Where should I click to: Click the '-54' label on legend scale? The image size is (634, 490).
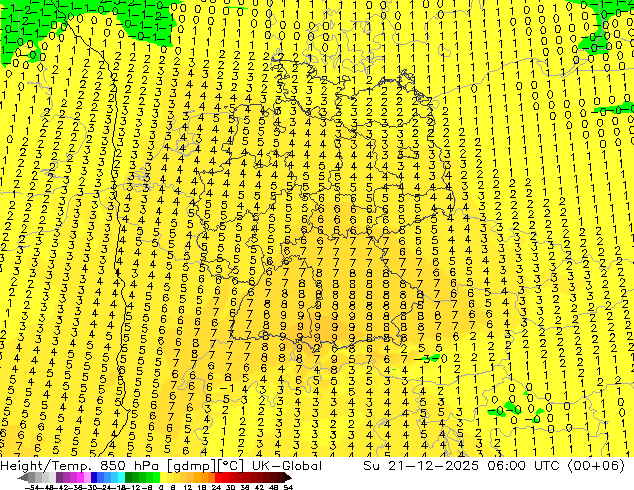(x=32, y=487)
